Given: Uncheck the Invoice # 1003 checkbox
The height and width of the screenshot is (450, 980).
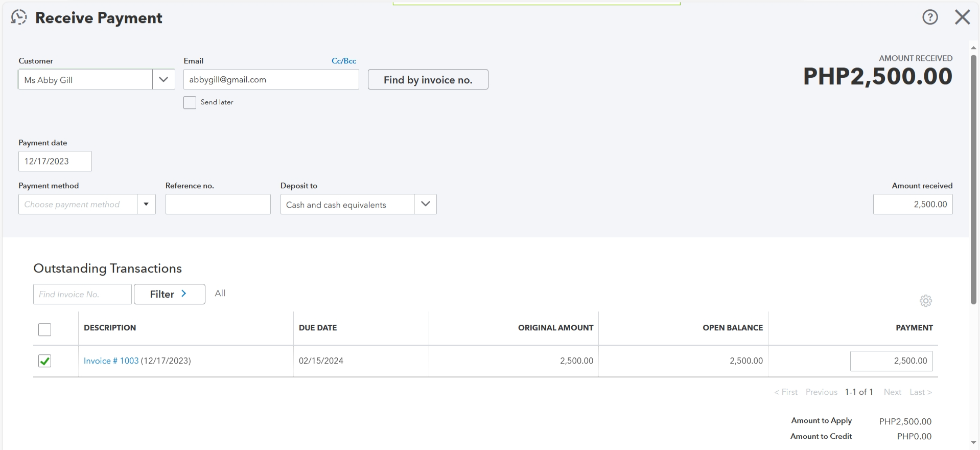Looking at the screenshot, I should tap(45, 361).
